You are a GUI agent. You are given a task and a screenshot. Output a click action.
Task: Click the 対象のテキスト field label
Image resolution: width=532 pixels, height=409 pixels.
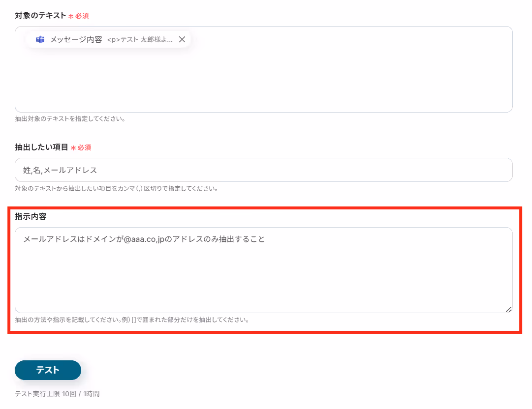pyautogui.click(x=40, y=16)
